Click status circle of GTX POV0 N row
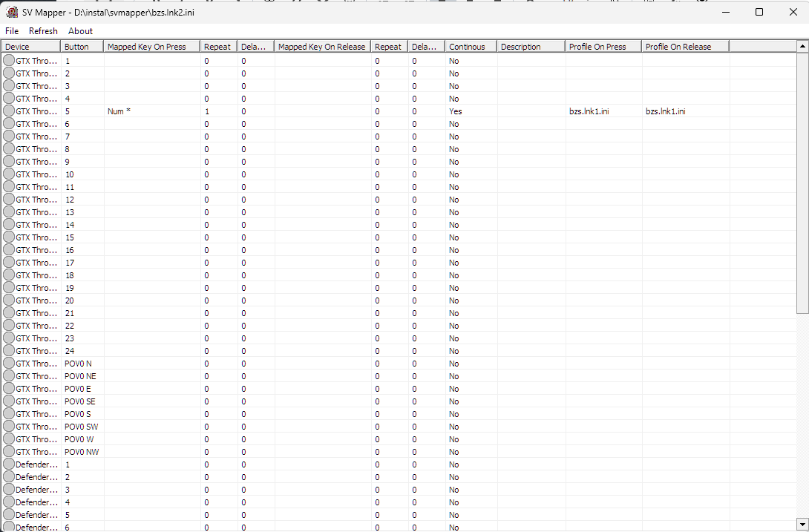This screenshot has width=809, height=532. pos(9,364)
